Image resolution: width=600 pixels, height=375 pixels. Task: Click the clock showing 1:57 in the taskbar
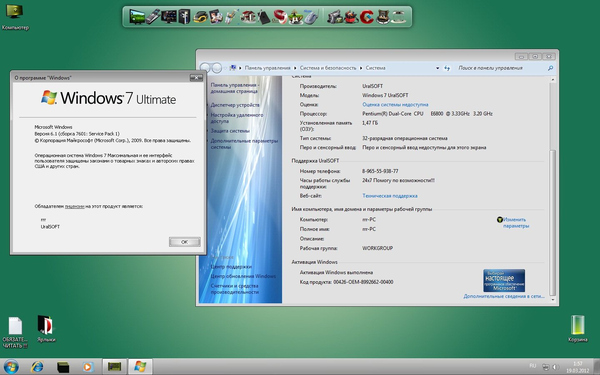tap(578, 367)
